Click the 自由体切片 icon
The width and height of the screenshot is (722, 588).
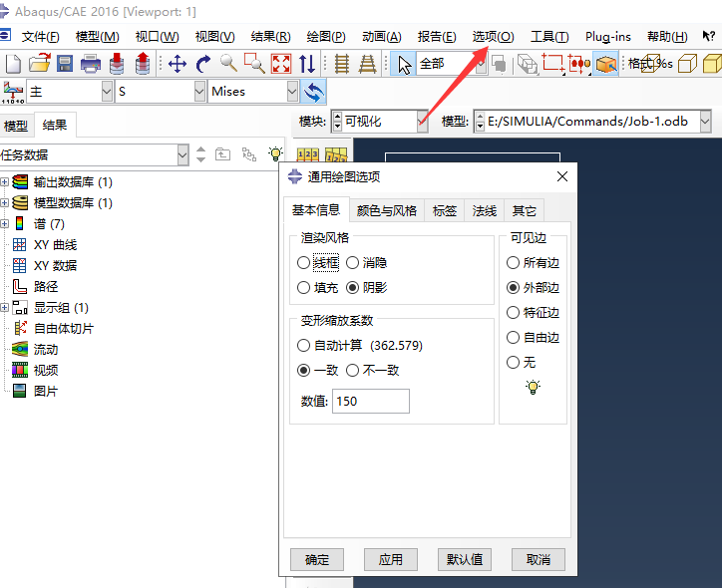20,328
